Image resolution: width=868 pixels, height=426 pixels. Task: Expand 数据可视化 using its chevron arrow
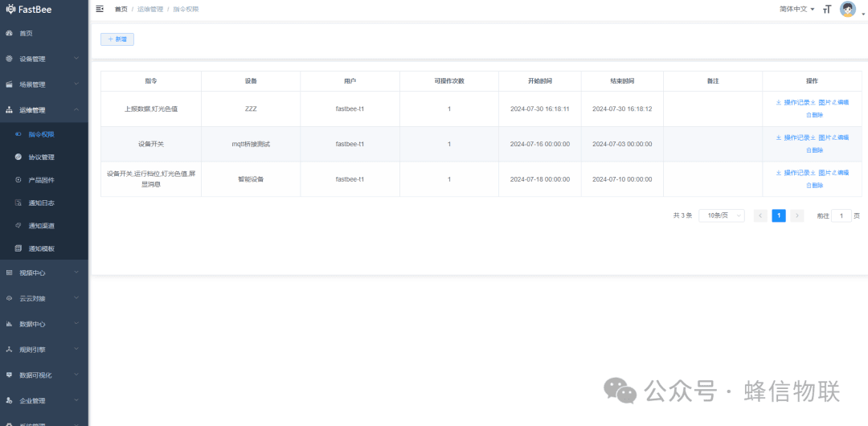click(x=76, y=375)
